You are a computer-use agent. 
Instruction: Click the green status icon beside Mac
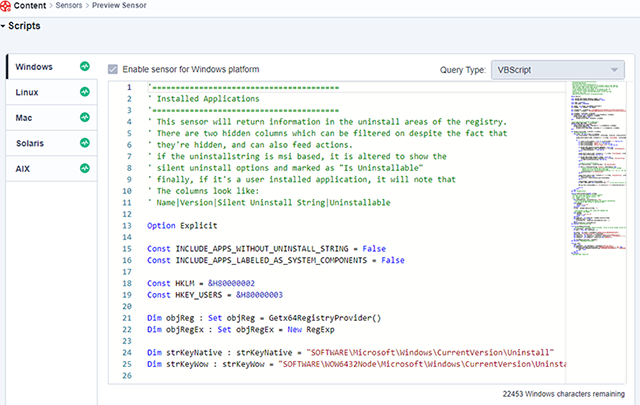(x=84, y=118)
